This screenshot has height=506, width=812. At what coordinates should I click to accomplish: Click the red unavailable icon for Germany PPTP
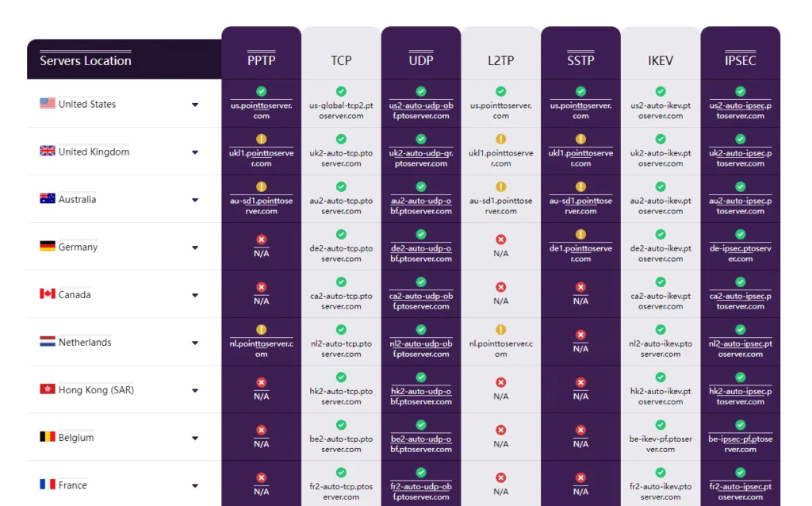261,240
